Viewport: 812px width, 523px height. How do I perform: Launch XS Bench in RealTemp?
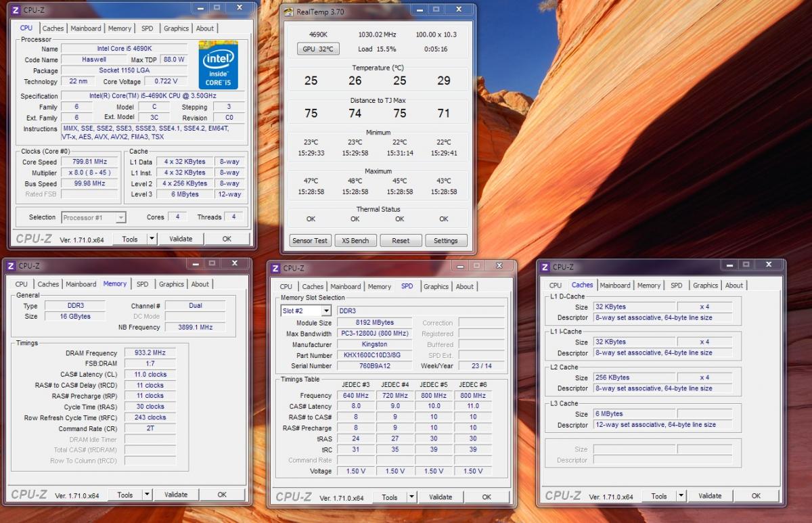[x=355, y=240]
